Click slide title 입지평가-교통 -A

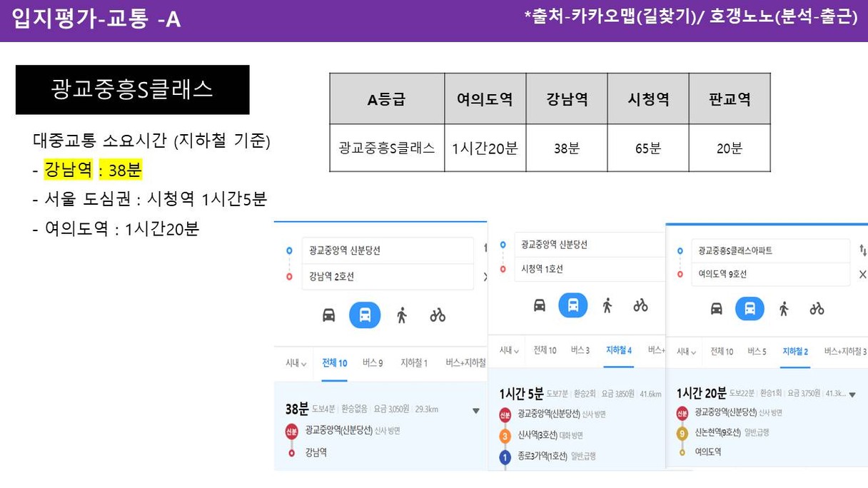96,19
